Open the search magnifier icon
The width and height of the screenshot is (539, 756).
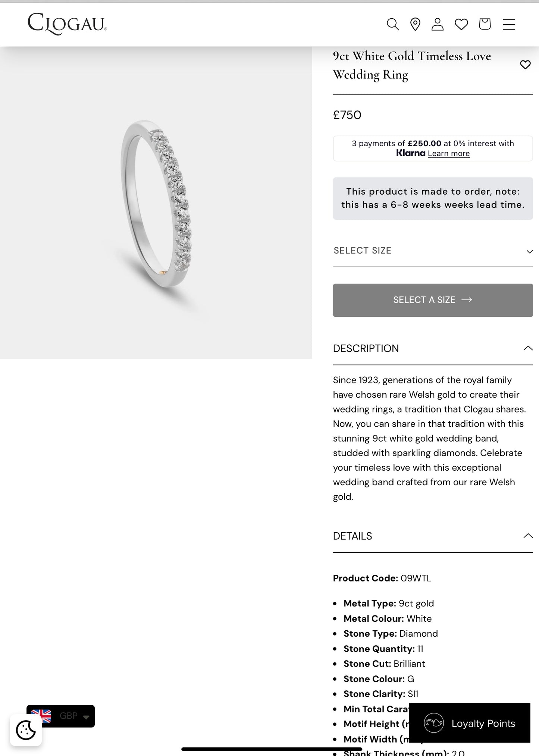pyautogui.click(x=392, y=24)
